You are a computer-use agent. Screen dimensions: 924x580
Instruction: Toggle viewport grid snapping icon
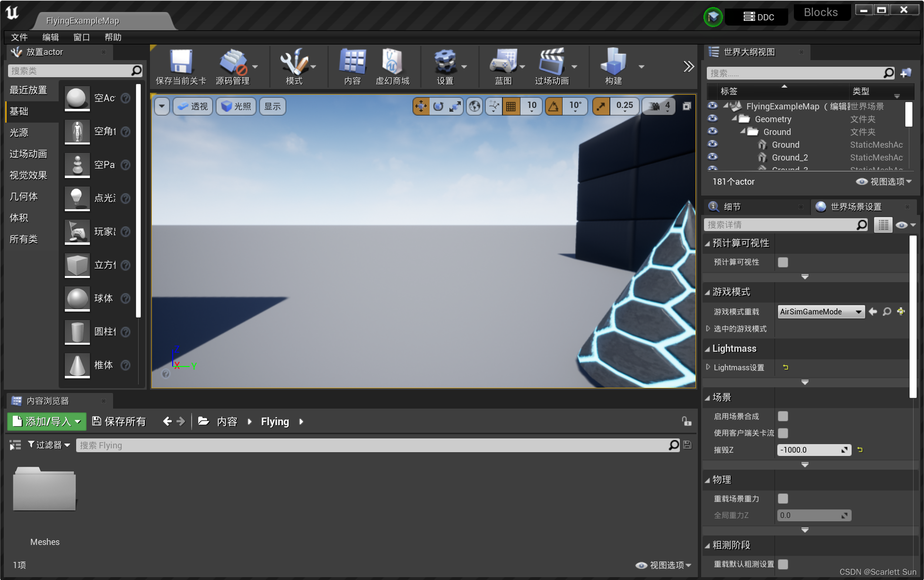(511, 107)
